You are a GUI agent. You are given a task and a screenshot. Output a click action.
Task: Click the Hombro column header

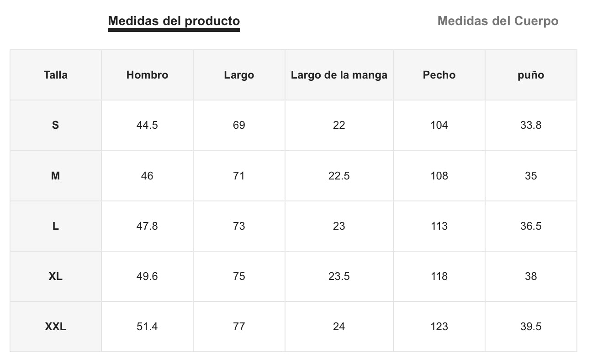point(147,75)
